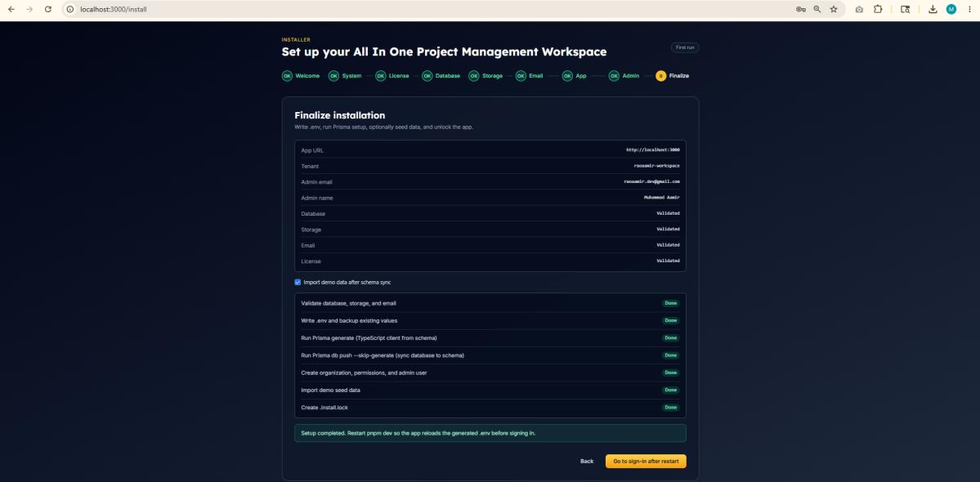Click the Finalize step number badge

point(660,76)
